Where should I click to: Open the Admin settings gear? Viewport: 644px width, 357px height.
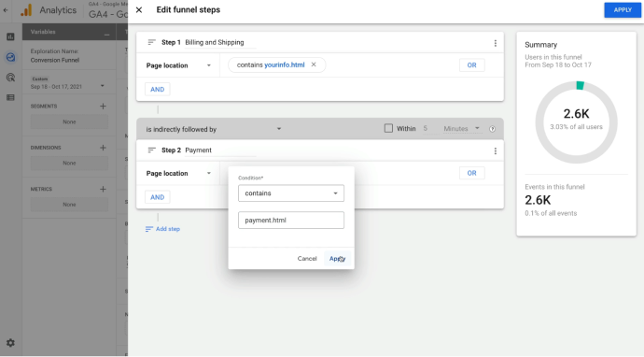coord(10,343)
